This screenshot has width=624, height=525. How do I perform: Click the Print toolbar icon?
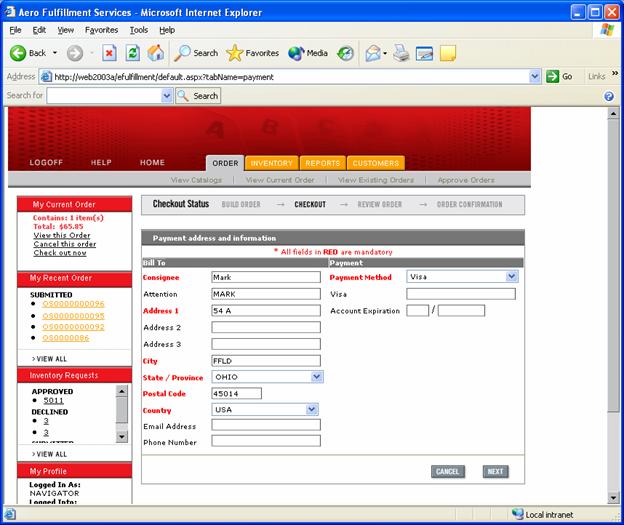(x=401, y=53)
